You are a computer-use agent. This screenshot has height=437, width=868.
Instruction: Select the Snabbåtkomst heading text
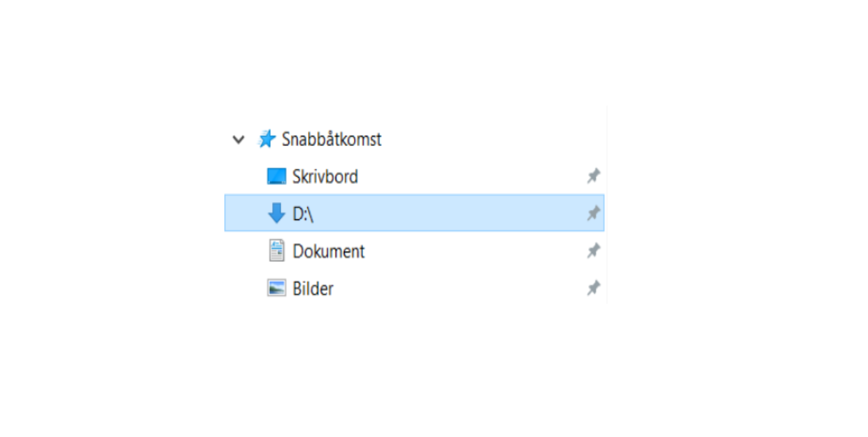tap(332, 139)
